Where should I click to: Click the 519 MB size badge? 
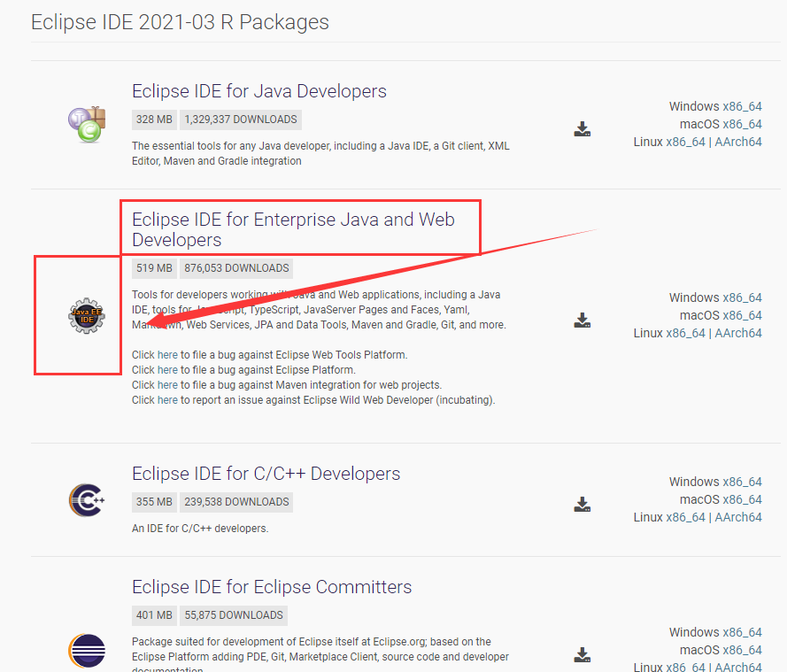coord(154,268)
